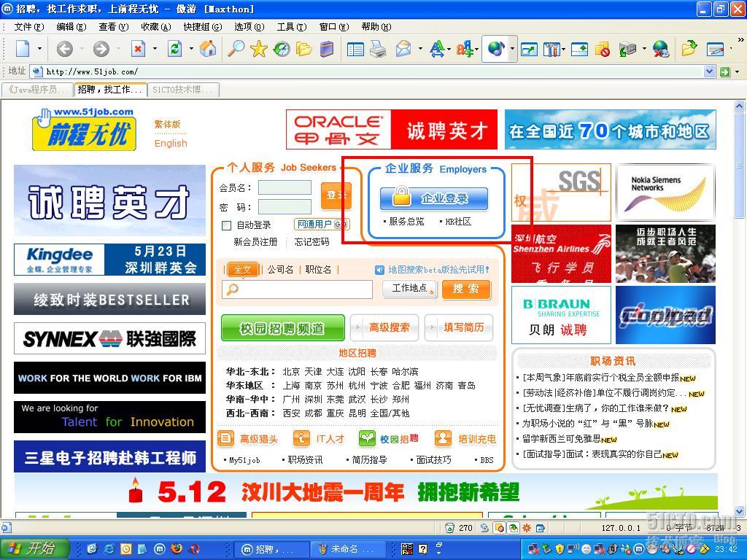
Task: Click the new blank page toolbar icon
Action: point(23,49)
